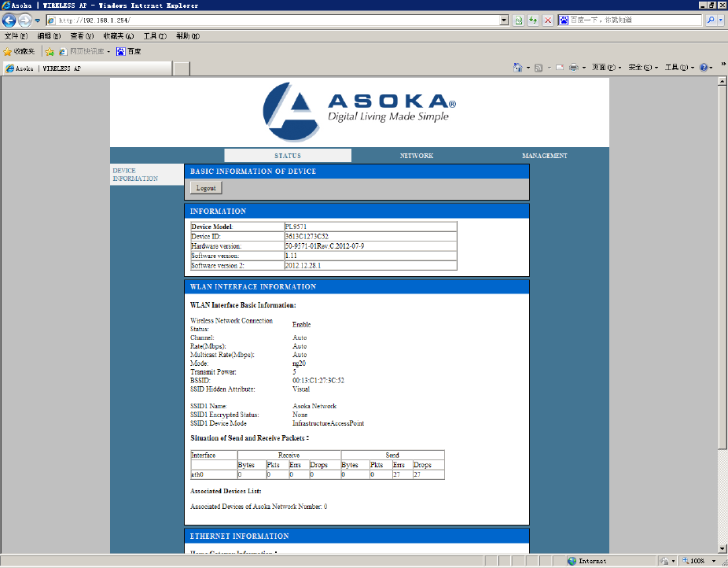
Task: Stop loading with the red X icon
Action: [548, 20]
